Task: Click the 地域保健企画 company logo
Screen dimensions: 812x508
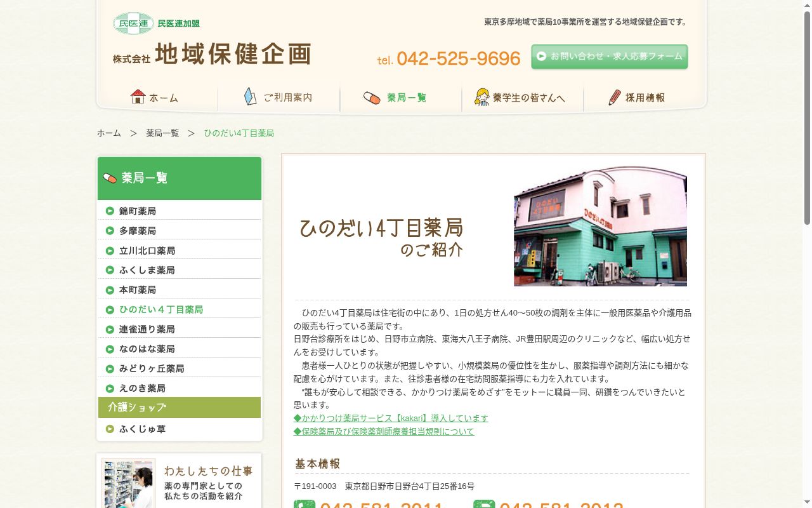Action: [x=212, y=55]
